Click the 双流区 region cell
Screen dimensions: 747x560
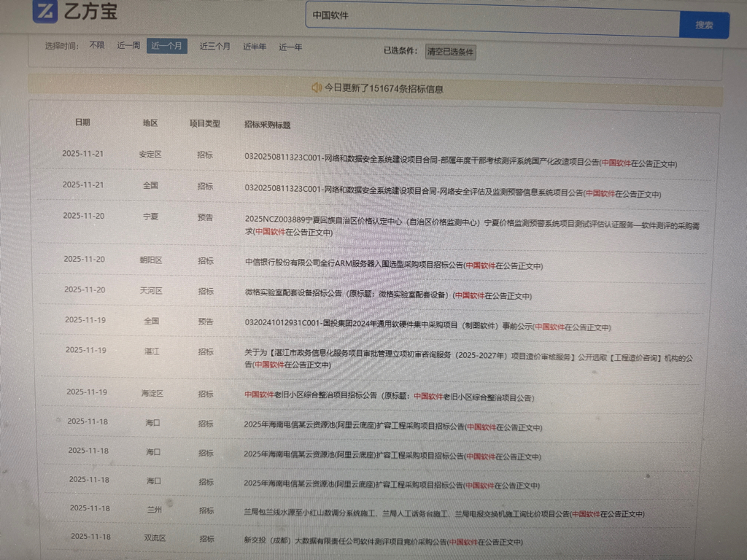(155, 537)
